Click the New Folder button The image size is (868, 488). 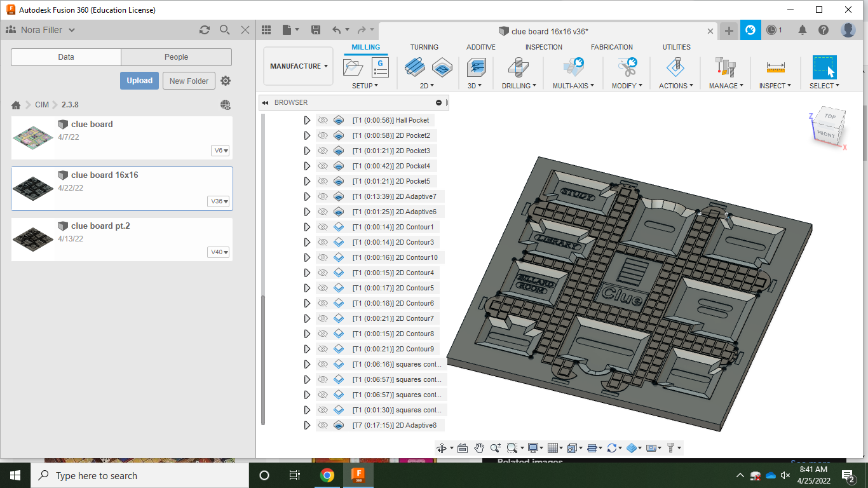point(189,81)
